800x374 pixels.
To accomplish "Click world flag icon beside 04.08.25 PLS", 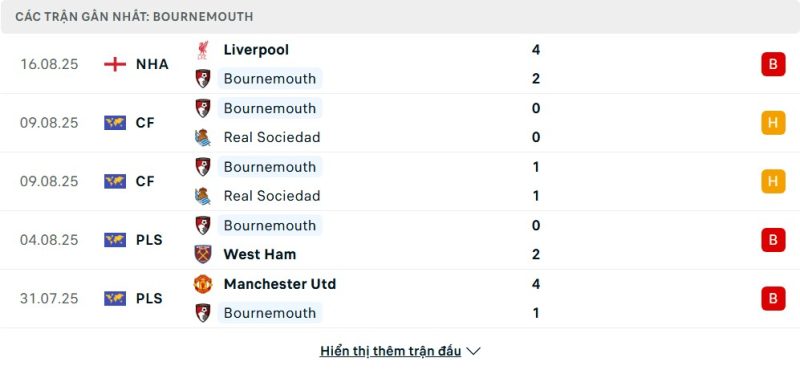I will (x=115, y=240).
